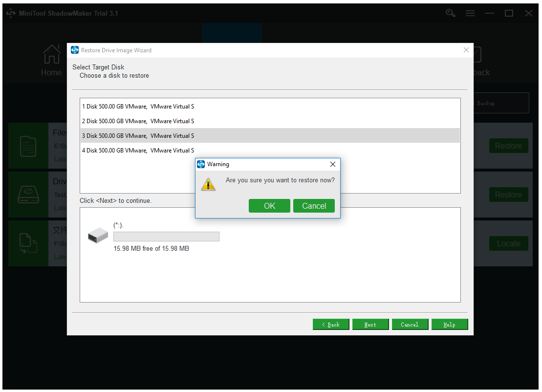The width and height of the screenshot is (542, 392).
Task: Cancel the Restore Drive Image Wizard
Action: [410, 325]
